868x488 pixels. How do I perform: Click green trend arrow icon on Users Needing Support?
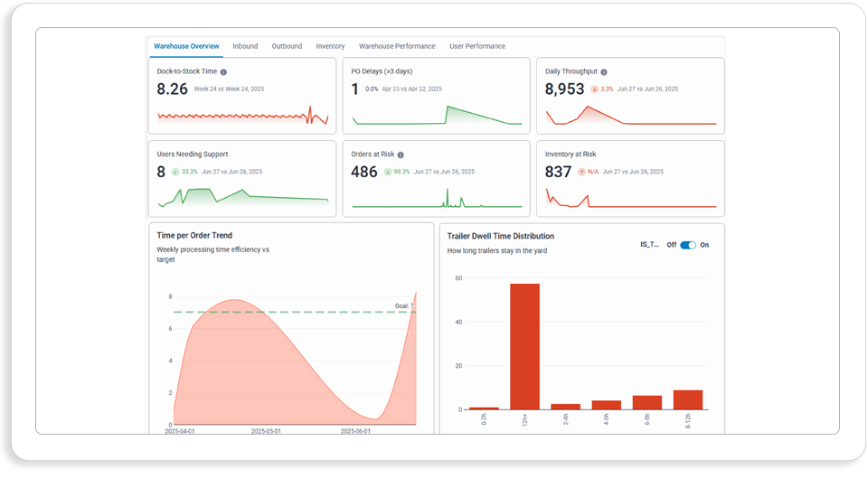[x=175, y=172]
